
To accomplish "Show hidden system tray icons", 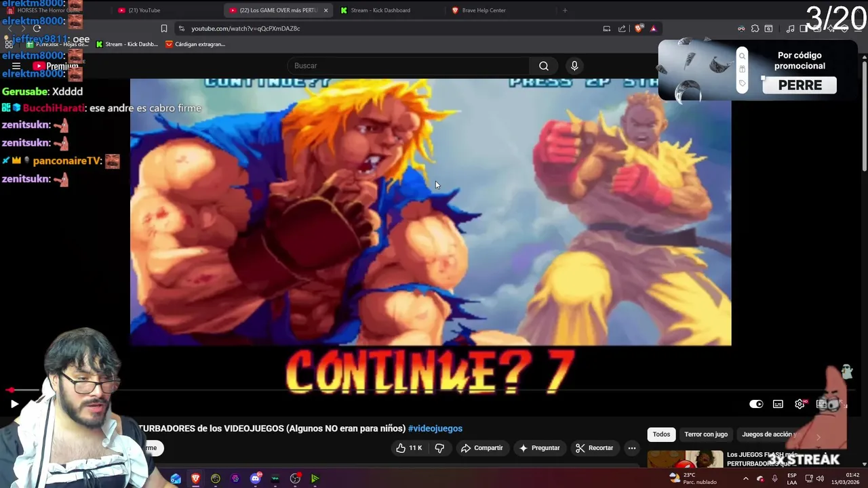I will (745, 479).
